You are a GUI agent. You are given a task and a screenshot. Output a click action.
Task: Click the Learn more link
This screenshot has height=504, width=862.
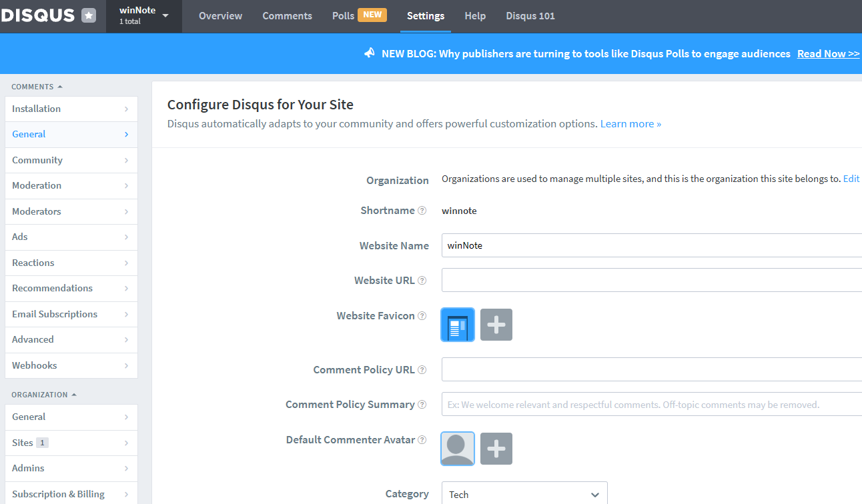pyautogui.click(x=630, y=124)
